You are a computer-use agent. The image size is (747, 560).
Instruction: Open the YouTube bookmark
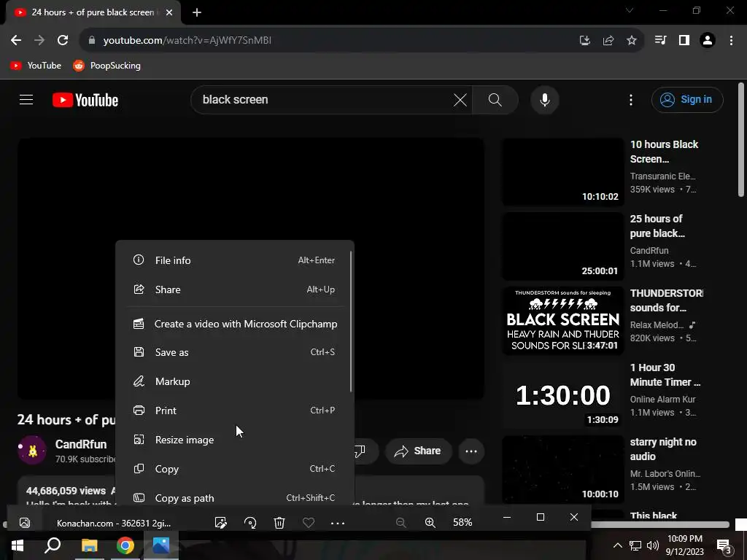36,66
